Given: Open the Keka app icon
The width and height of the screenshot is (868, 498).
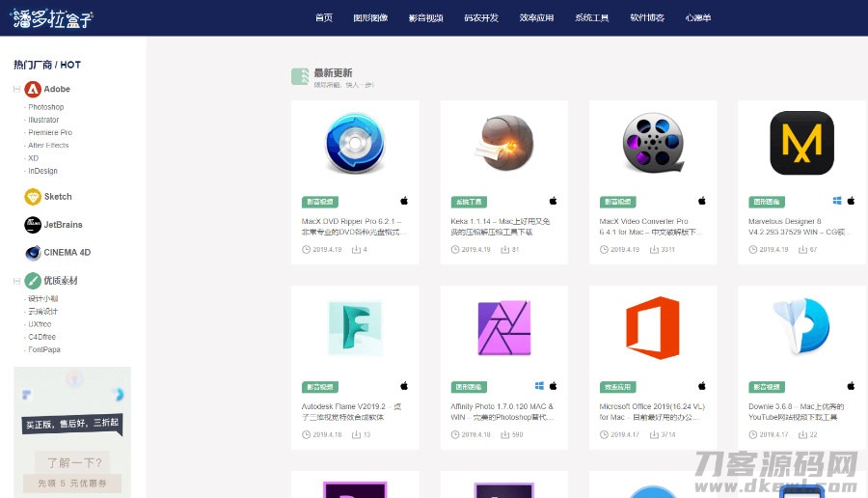Looking at the screenshot, I should click(x=503, y=143).
